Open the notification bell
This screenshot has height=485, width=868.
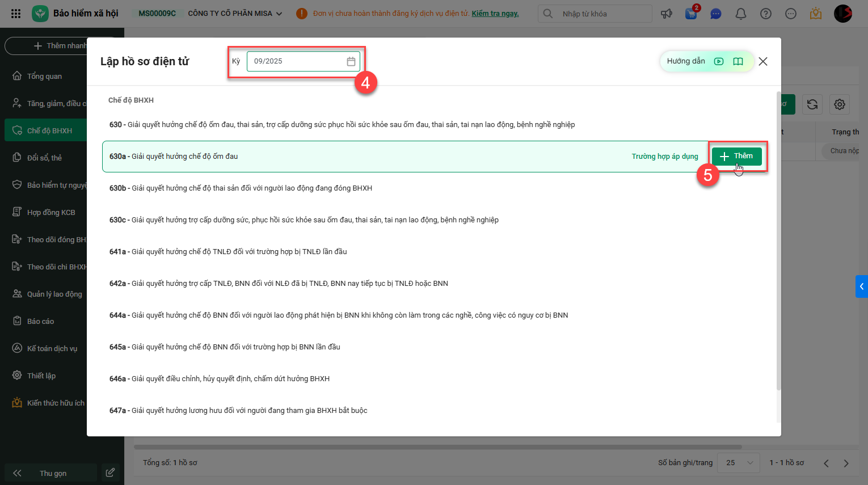741,14
